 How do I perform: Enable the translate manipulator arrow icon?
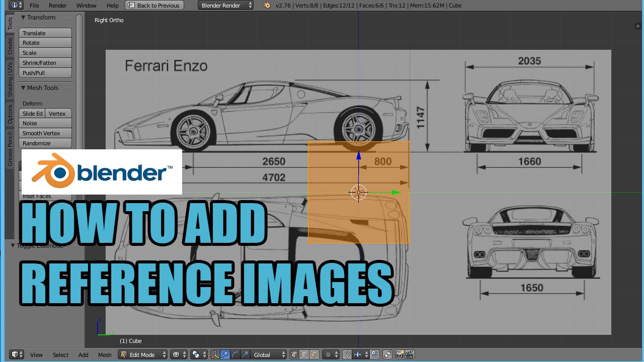pyautogui.click(x=225, y=354)
